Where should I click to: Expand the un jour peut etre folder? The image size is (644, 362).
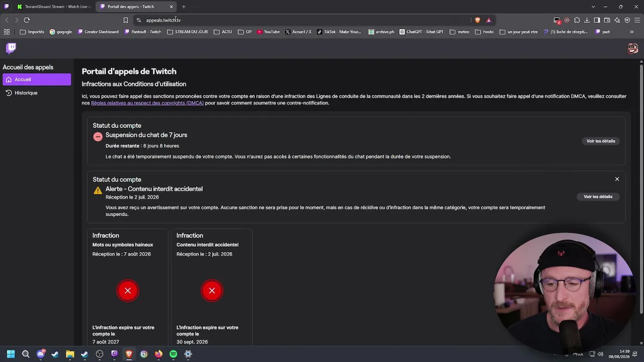(519, 32)
